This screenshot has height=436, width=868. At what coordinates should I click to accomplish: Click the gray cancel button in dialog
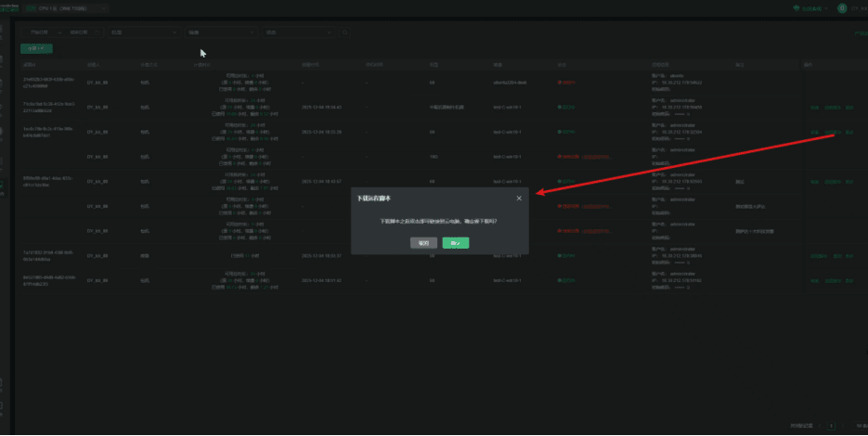[423, 243]
